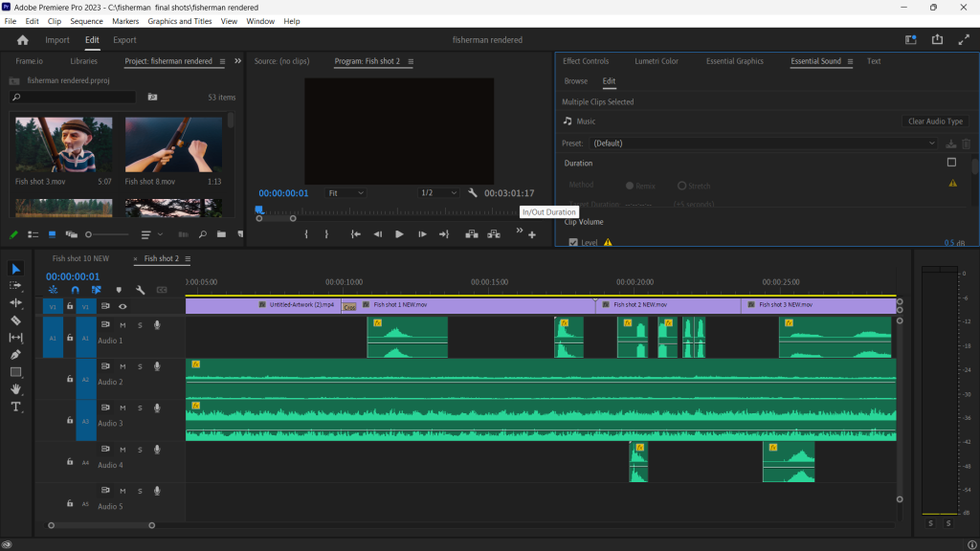Mute the Audio 1 track
Viewport: 980px width, 551px height.
pyautogui.click(x=122, y=325)
